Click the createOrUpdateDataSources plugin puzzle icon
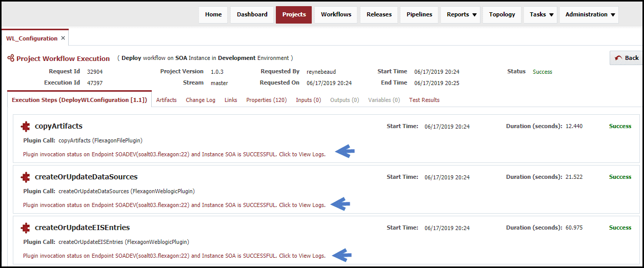The width and height of the screenshot is (644, 268). pos(25,177)
